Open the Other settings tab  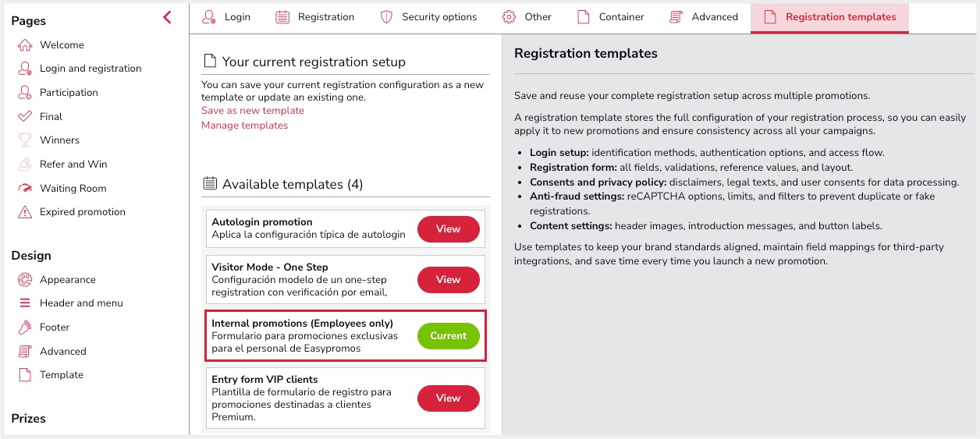527,17
